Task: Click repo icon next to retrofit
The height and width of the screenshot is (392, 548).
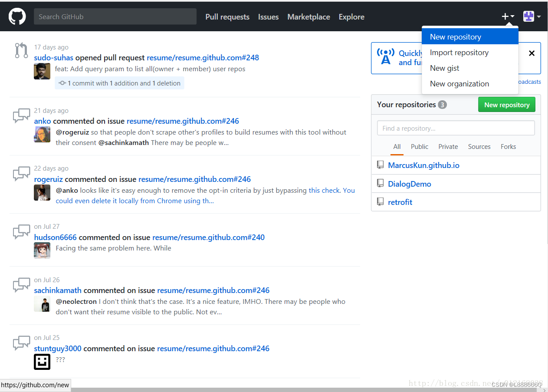Action: point(381,202)
